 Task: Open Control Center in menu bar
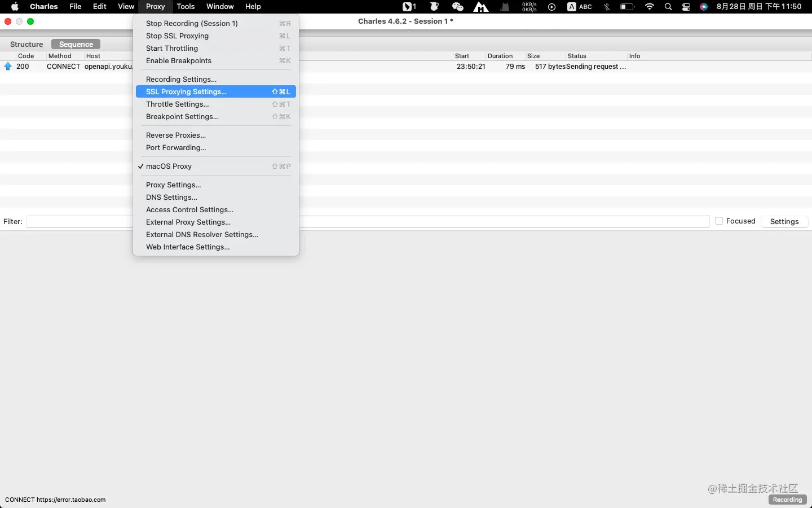686,7
